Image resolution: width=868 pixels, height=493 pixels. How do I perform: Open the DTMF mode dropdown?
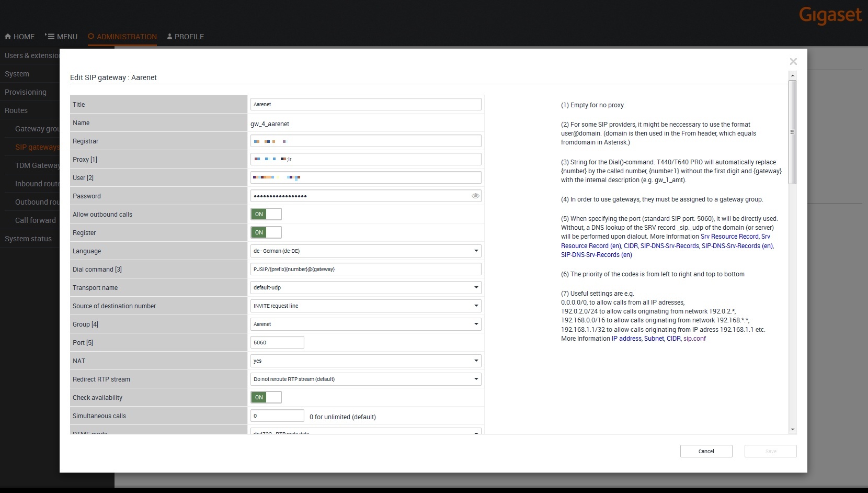coord(366,431)
